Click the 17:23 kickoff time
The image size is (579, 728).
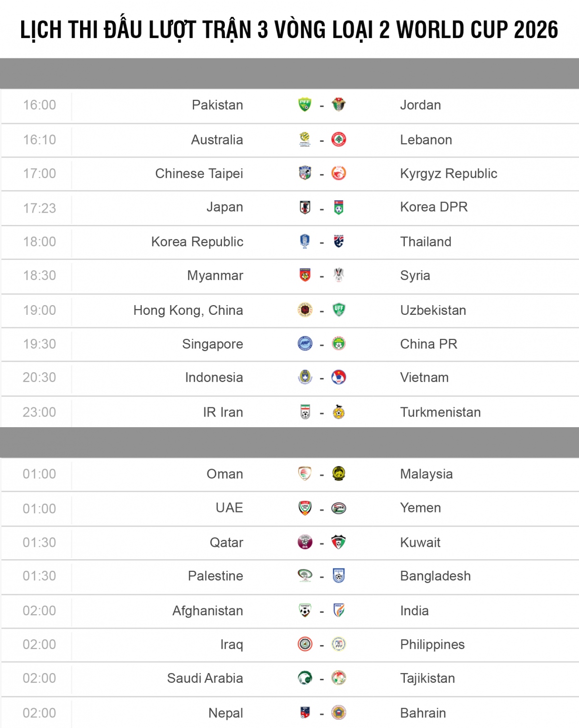click(x=39, y=208)
